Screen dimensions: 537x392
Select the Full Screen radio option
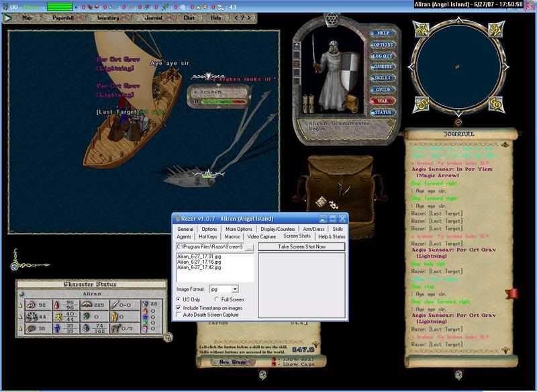[x=216, y=299]
